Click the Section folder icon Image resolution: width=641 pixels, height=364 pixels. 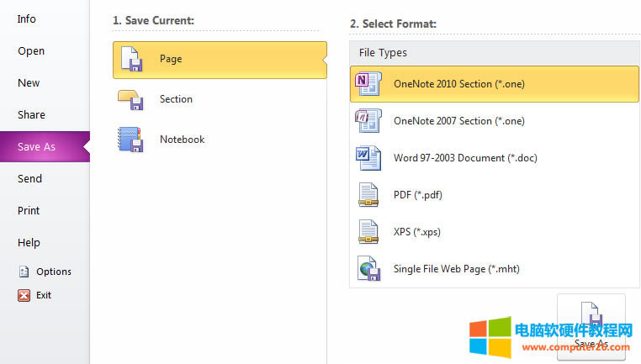[x=131, y=99]
